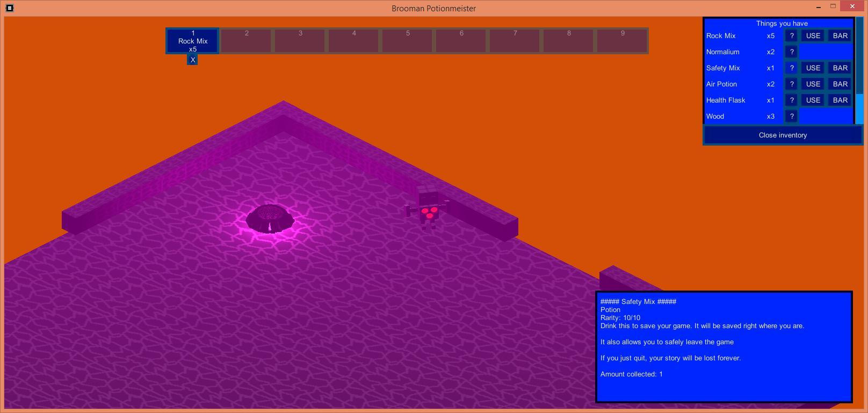
Task: Click the 'Rarity: 10/10' line
Action: pos(620,318)
